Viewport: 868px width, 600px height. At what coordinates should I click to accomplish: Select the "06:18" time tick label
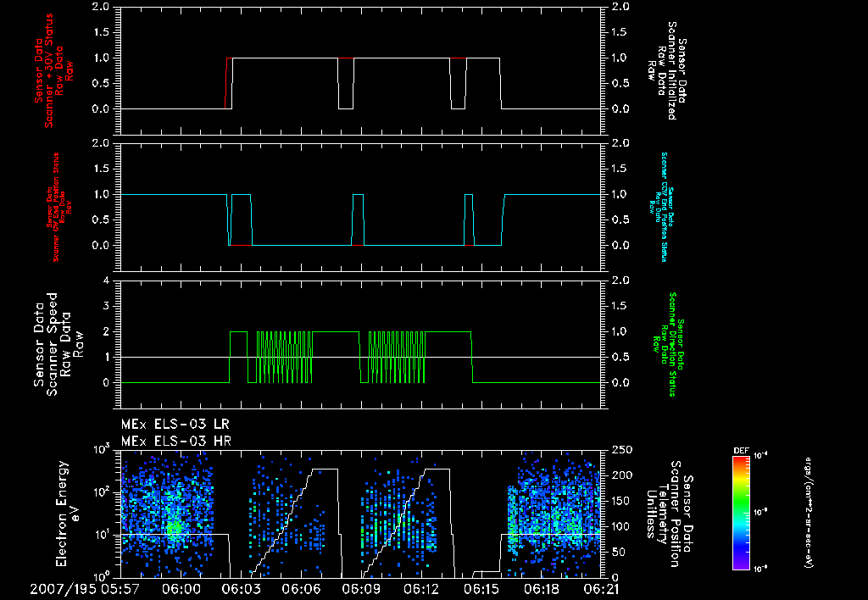click(x=542, y=590)
